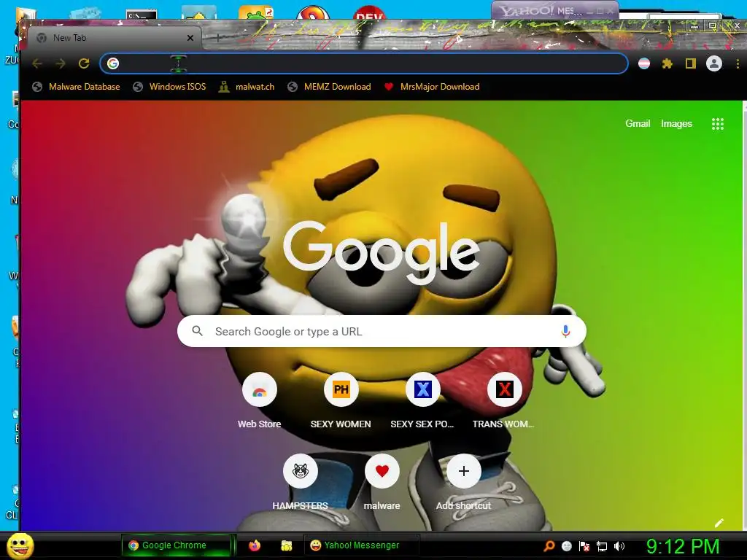This screenshot has width=747, height=560.
Task: Open the Google apps grid
Action: point(718,124)
